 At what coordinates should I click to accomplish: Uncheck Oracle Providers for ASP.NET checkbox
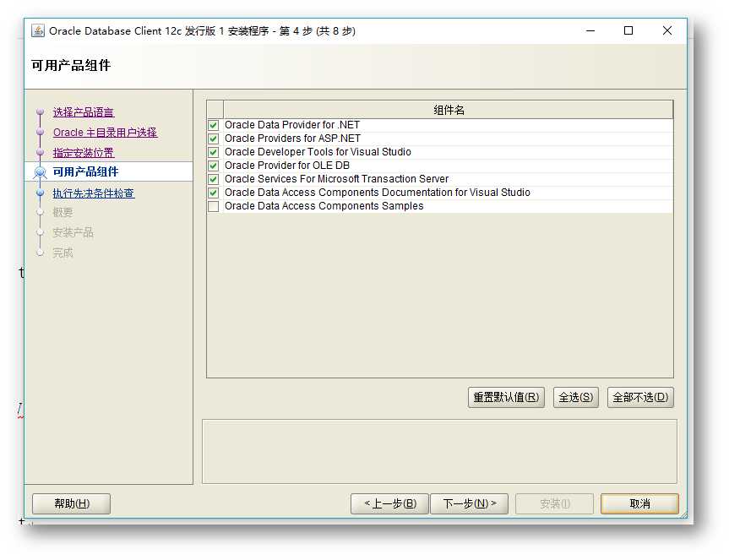(214, 139)
